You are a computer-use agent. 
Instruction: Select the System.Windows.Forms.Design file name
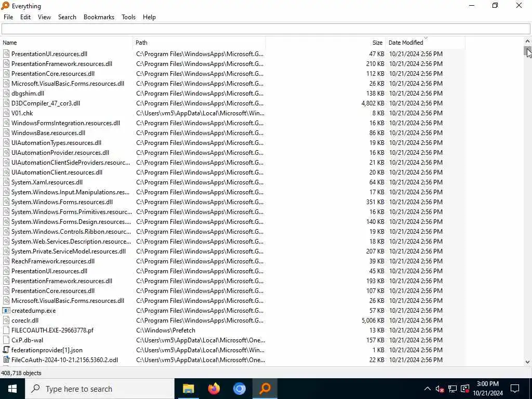pyautogui.click(x=71, y=221)
